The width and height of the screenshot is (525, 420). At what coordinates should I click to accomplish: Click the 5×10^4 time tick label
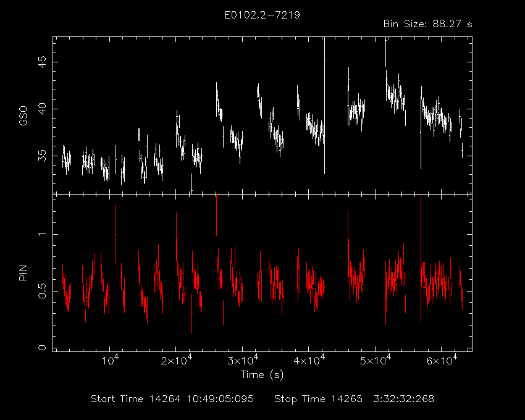click(x=376, y=360)
